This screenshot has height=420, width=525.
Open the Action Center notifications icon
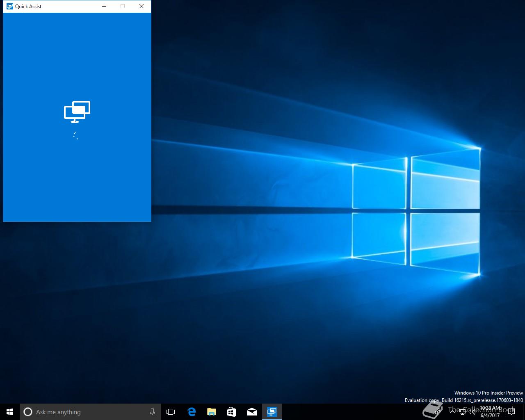click(x=511, y=412)
